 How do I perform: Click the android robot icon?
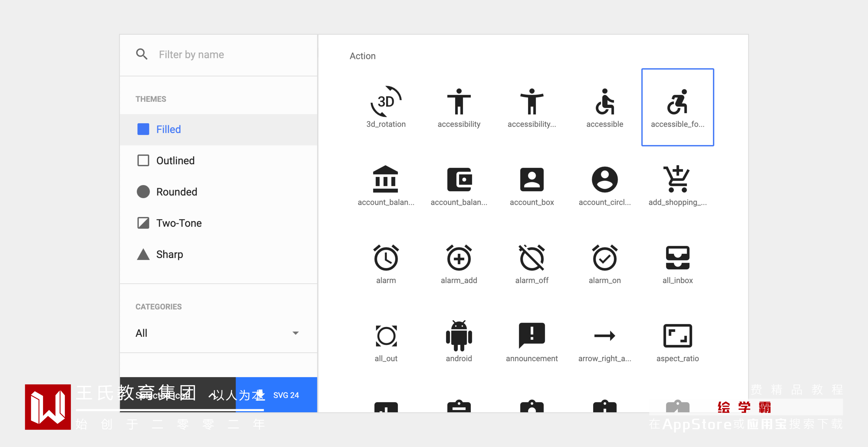pyautogui.click(x=459, y=336)
